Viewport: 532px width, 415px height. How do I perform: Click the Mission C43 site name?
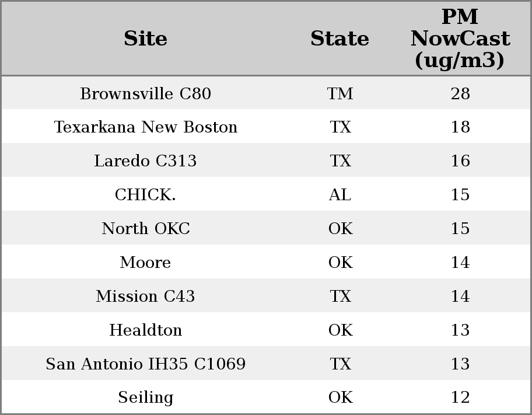tap(145, 297)
